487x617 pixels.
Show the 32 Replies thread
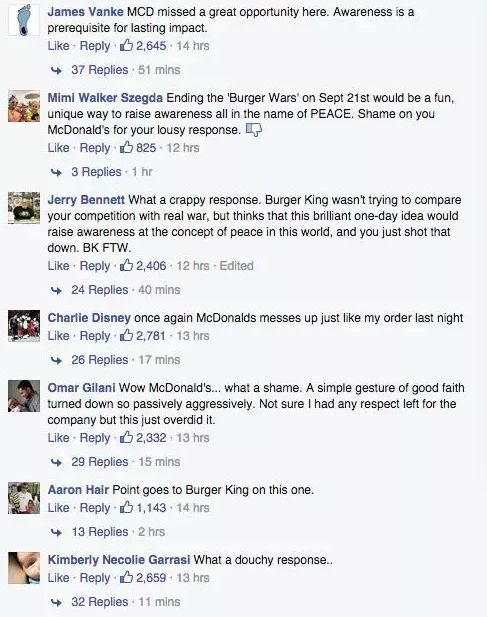[x=100, y=602]
